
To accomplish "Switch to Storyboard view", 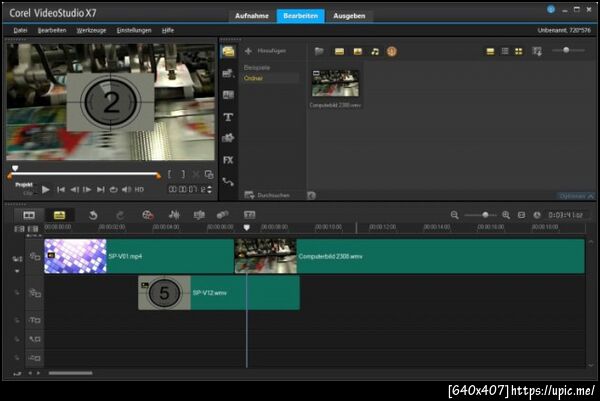I will pos(29,215).
